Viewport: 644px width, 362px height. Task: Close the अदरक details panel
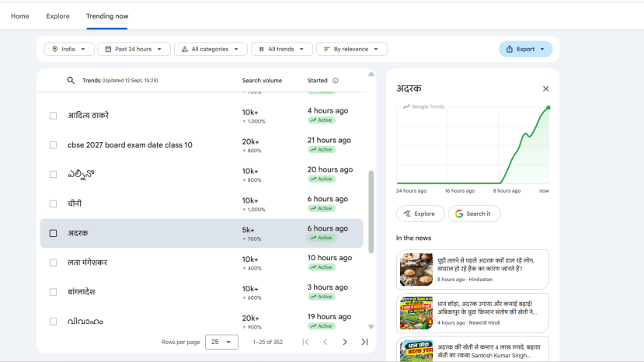545,89
